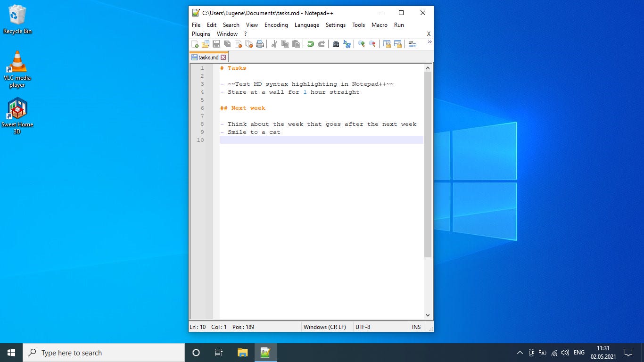
Task: Select the tasks.md document tab
Action: (207, 57)
